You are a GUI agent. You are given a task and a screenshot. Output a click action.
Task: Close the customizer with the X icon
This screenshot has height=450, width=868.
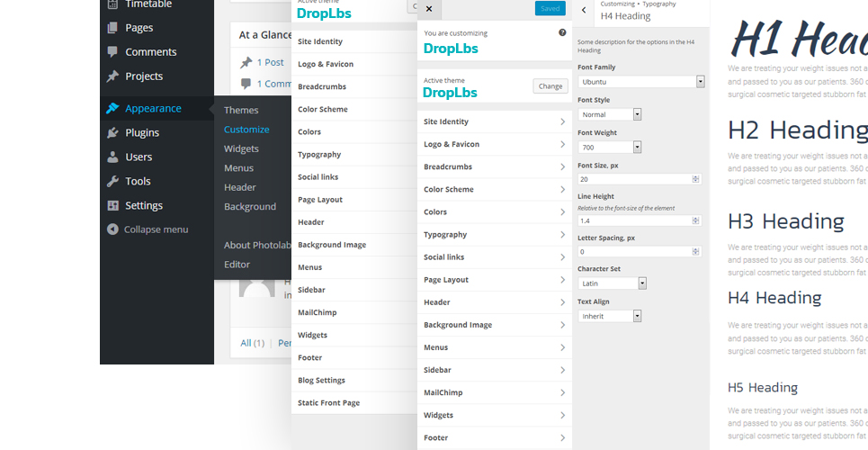point(429,9)
